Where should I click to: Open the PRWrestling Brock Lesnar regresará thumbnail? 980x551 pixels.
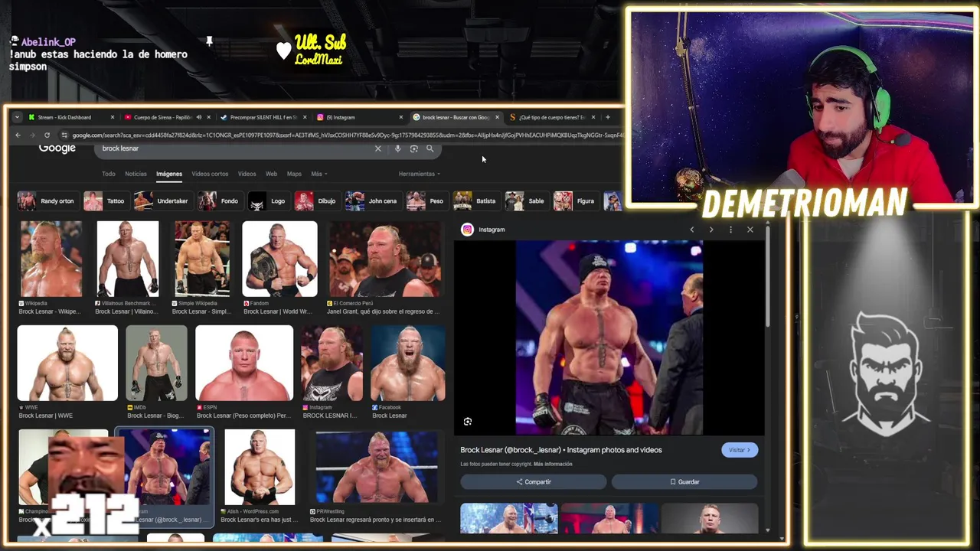(x=377, y=467)
